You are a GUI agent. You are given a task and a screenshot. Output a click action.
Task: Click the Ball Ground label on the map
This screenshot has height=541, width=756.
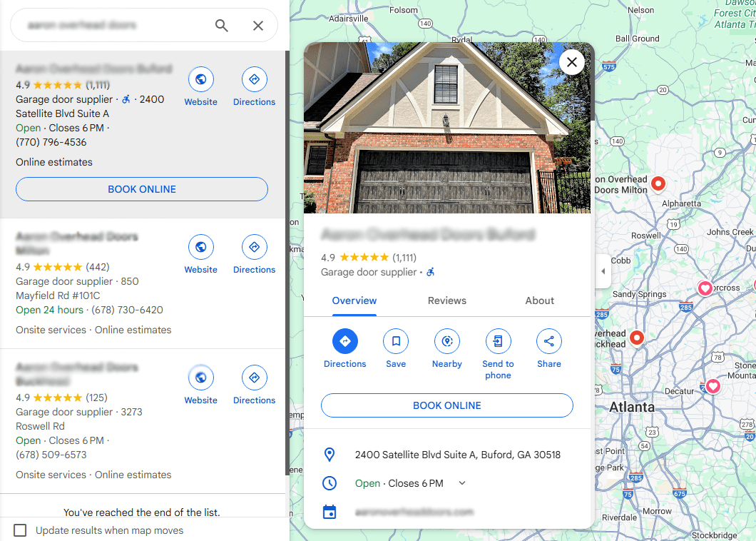pyautogui.click(x=638, y=39)
